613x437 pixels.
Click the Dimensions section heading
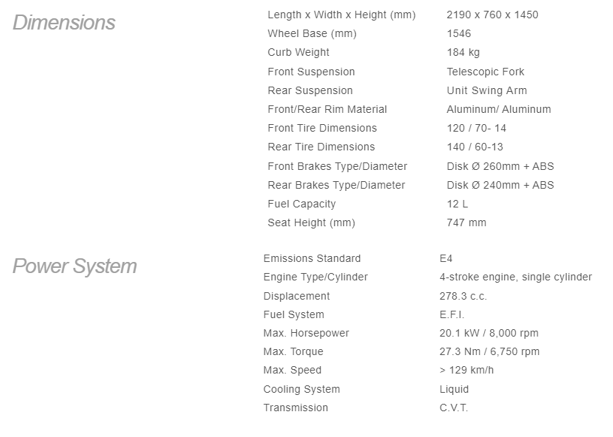click(x=64, y=22)
